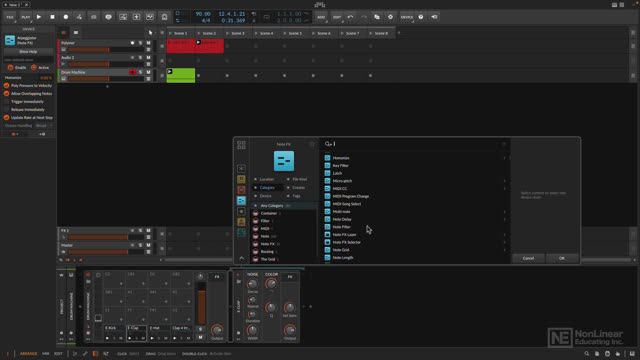Click the redo arrow icon
The width and height of the screenshot is (640, 360).
click(x=363, y=17)
